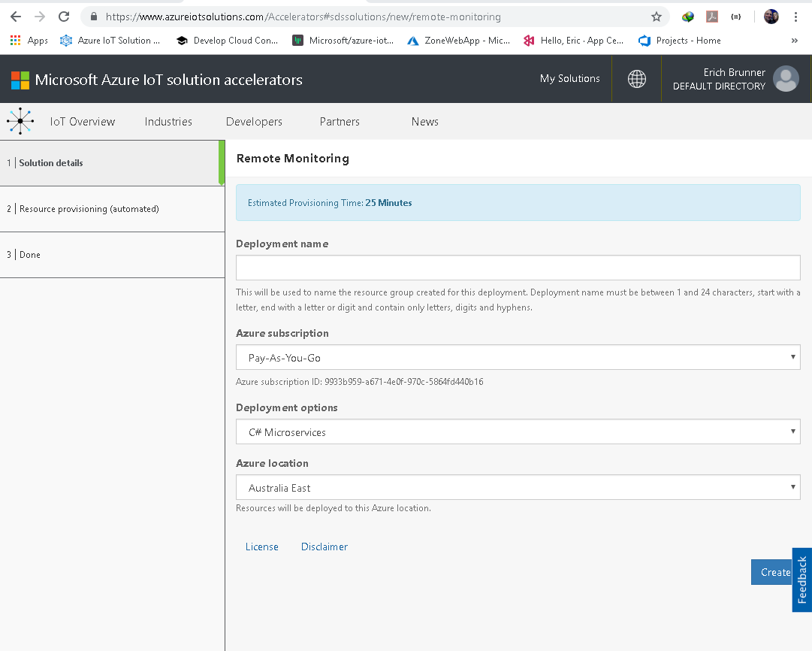Open the globe language icon in the header
The width and height of the screenshot is (812, 651).
[636, 78]
